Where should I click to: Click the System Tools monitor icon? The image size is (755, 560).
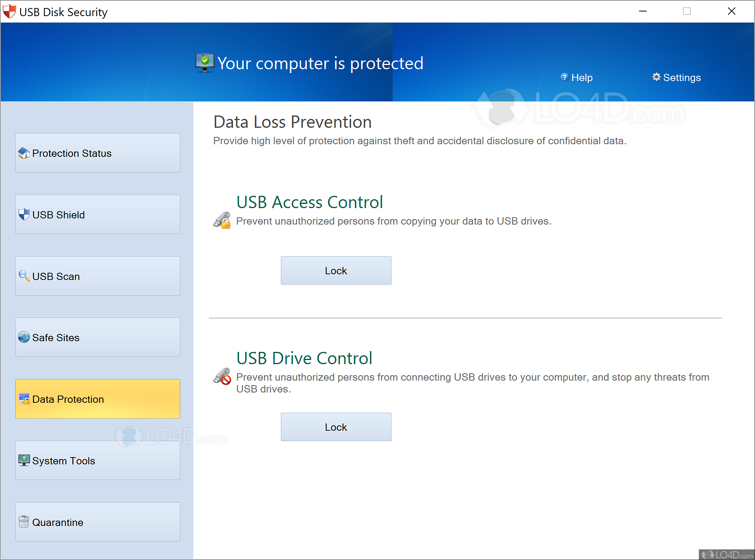[24, 460]
